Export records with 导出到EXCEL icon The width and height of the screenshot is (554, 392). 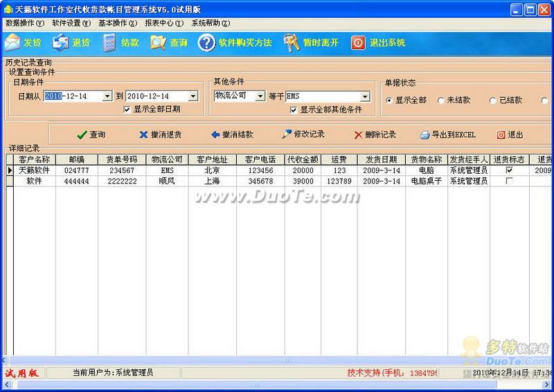[x=426, y=135]
